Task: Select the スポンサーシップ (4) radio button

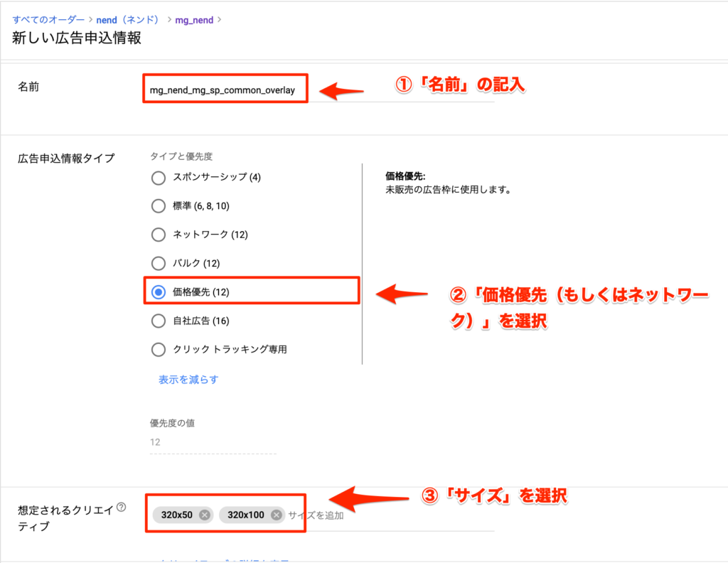Action: click(x=159, y=177)
